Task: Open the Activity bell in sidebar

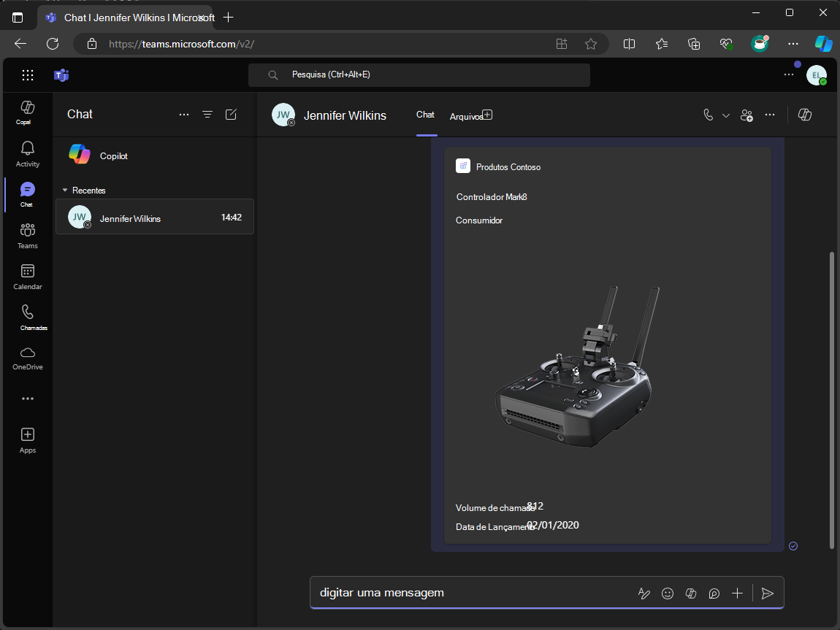Action: pos(27,153)
